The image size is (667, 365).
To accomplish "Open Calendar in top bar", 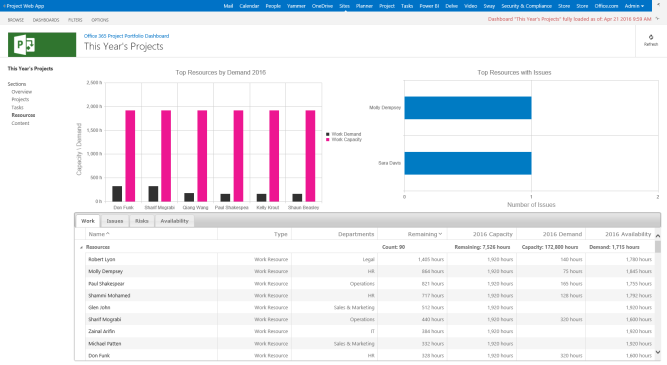I will click(249, 6).
